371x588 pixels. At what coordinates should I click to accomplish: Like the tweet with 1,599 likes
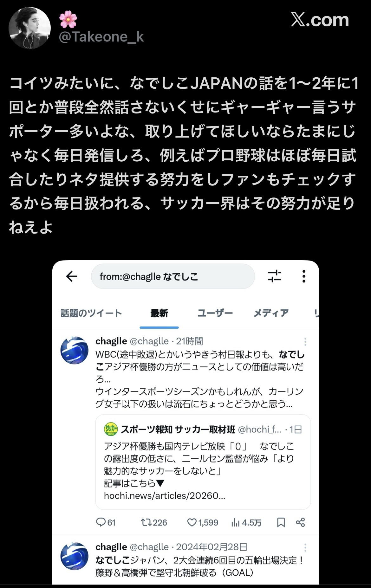(x=203, y=522)
